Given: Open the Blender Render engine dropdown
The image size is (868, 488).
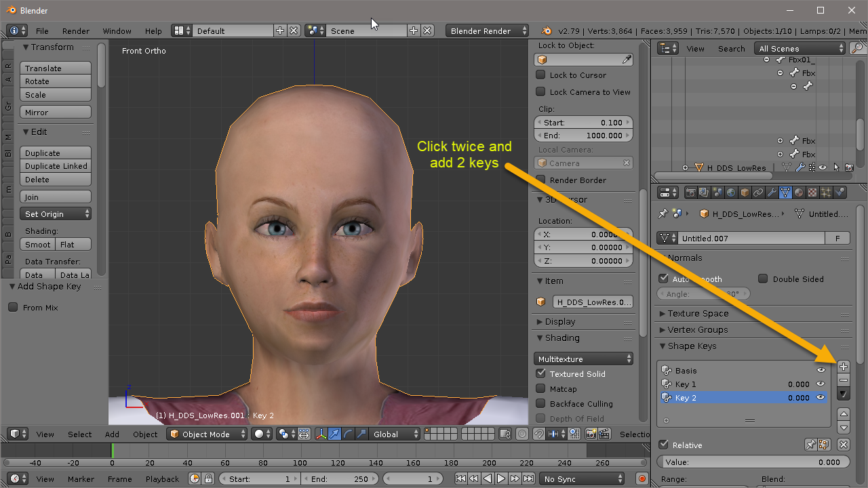Looking at the screenshot, I should click(487, 30).
